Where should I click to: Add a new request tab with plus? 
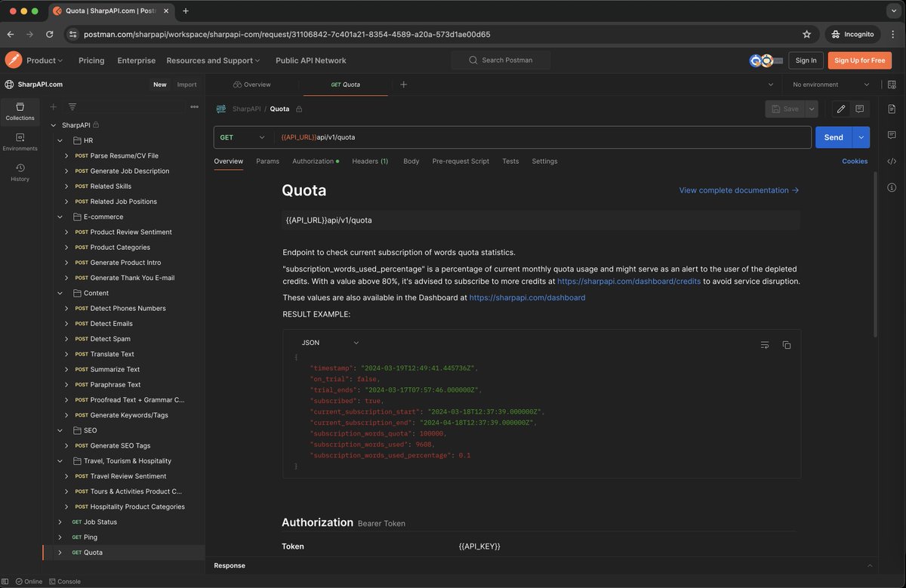point(403,85)
